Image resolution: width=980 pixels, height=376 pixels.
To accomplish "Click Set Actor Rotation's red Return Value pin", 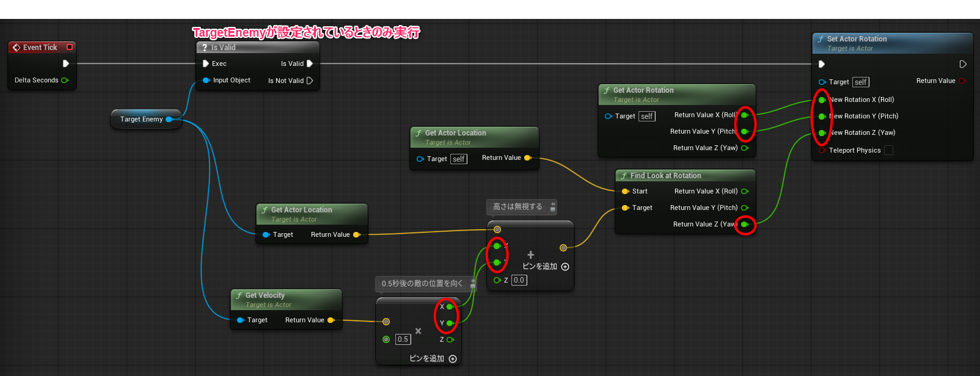I will [963, 81].
